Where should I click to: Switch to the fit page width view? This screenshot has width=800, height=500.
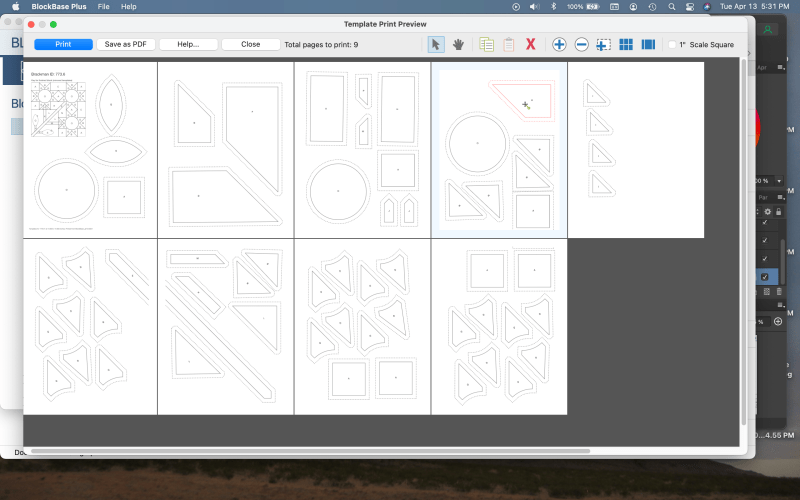[x=648, y=45]
